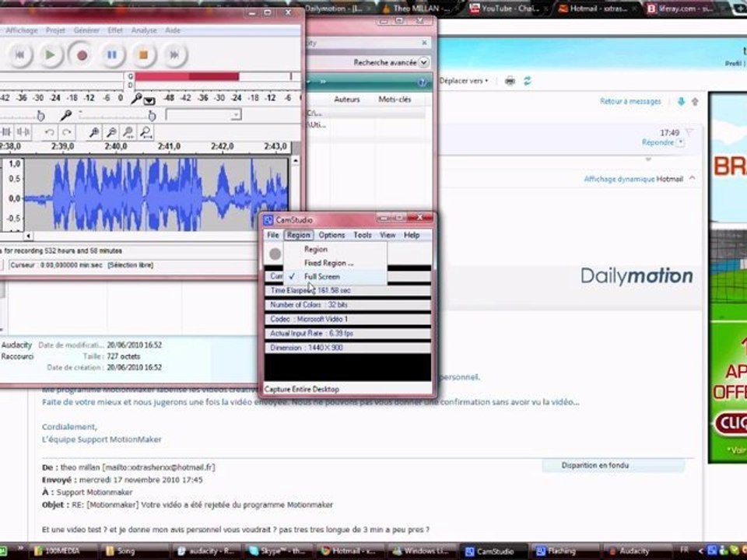Click Audacity skip to end button
The height and width of the screenshot is (560, 747).
174,54
